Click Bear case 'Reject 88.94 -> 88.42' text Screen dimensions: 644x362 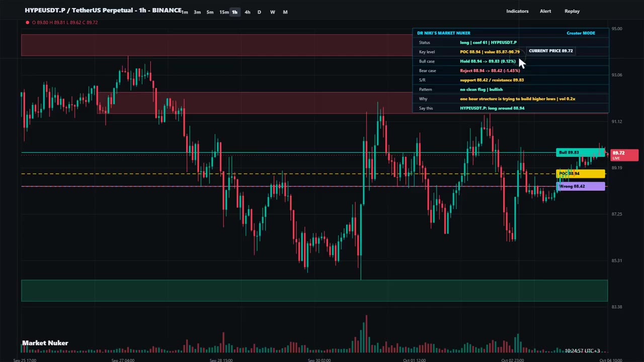coord(490,71)
